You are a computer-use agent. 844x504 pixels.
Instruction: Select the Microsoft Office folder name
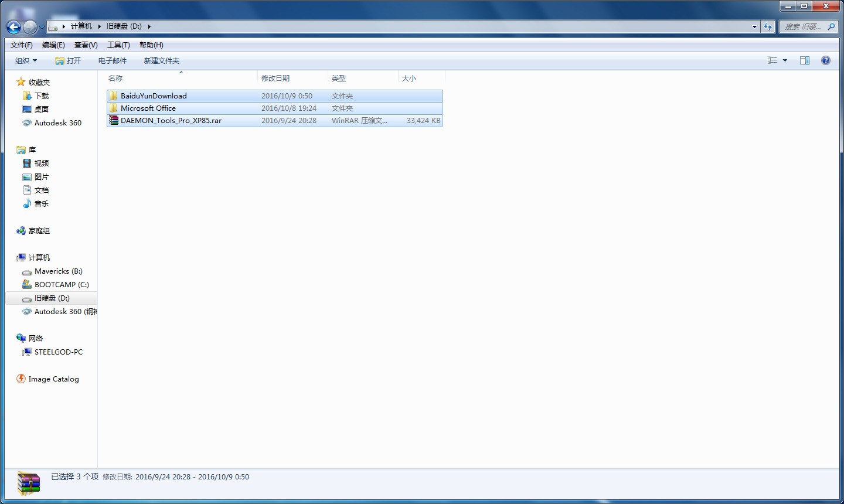(x=148, y=108)
